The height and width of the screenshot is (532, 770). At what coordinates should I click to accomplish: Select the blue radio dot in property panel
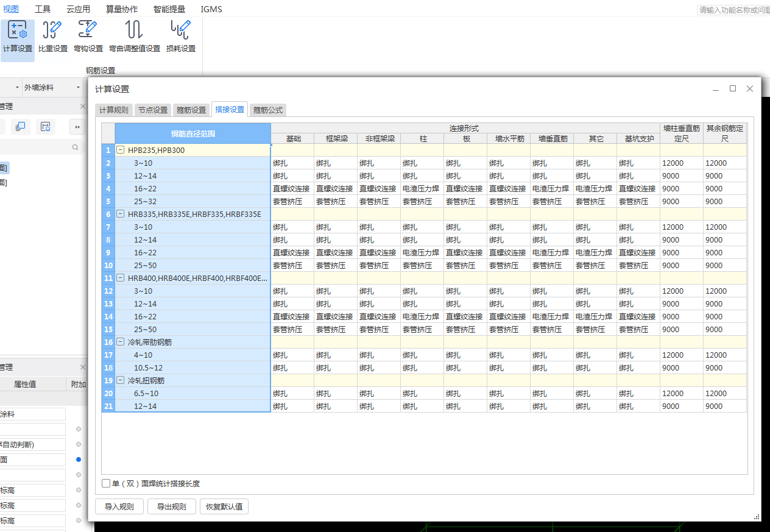pyautogui.click(x=79, y=459)
